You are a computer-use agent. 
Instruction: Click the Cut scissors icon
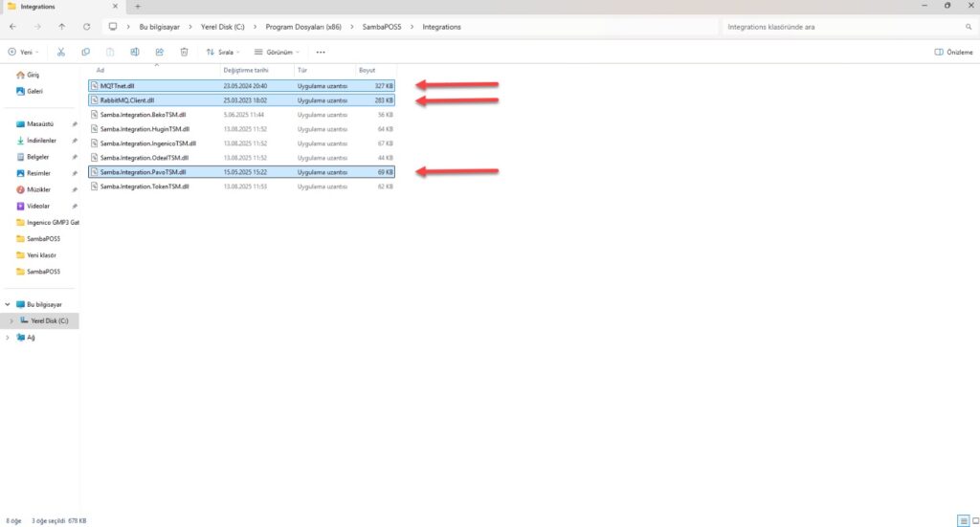pyautogui.click(x=60, y=52)
